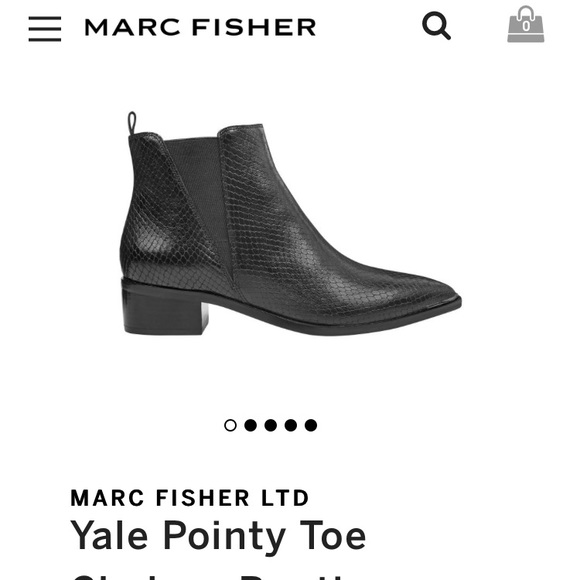Click the Yale Pointy Toe title
The height and width of the screenshot is (580, 580).
click(218, 536)
